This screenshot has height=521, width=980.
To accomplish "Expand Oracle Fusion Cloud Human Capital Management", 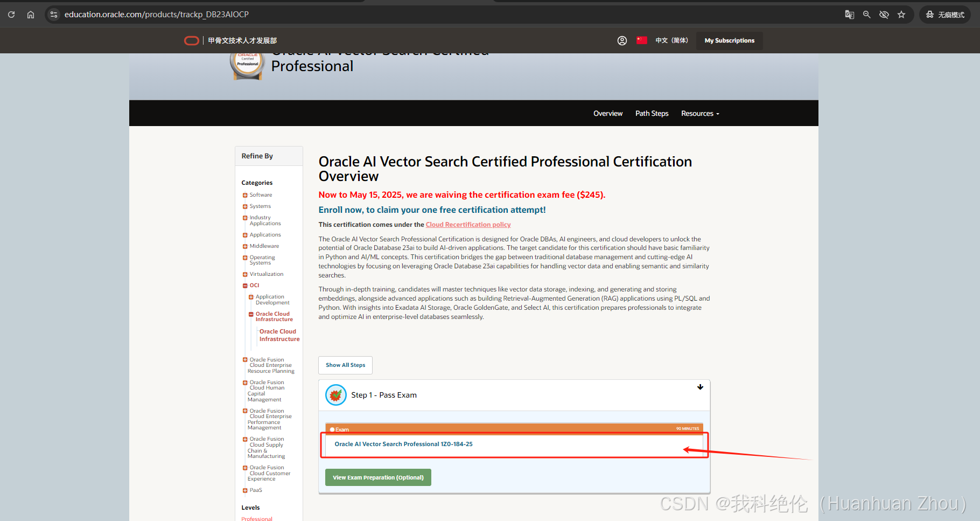I will (x=245, y=383).
